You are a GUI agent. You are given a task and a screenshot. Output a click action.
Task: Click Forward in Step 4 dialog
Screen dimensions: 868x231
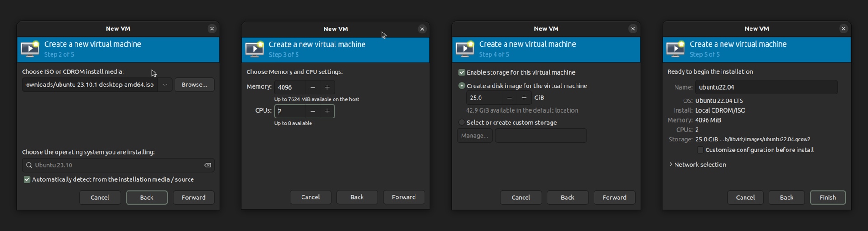pyautogui.click(x=614, y=198)
